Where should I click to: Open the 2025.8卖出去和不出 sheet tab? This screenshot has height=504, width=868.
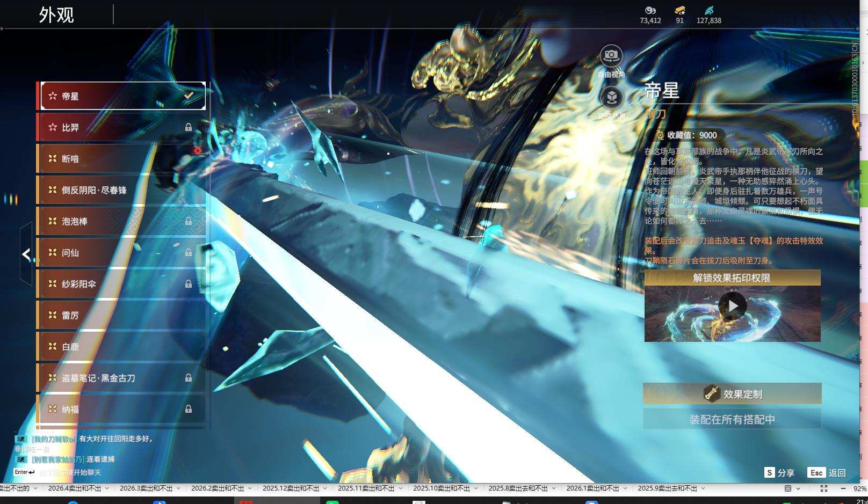518,488
